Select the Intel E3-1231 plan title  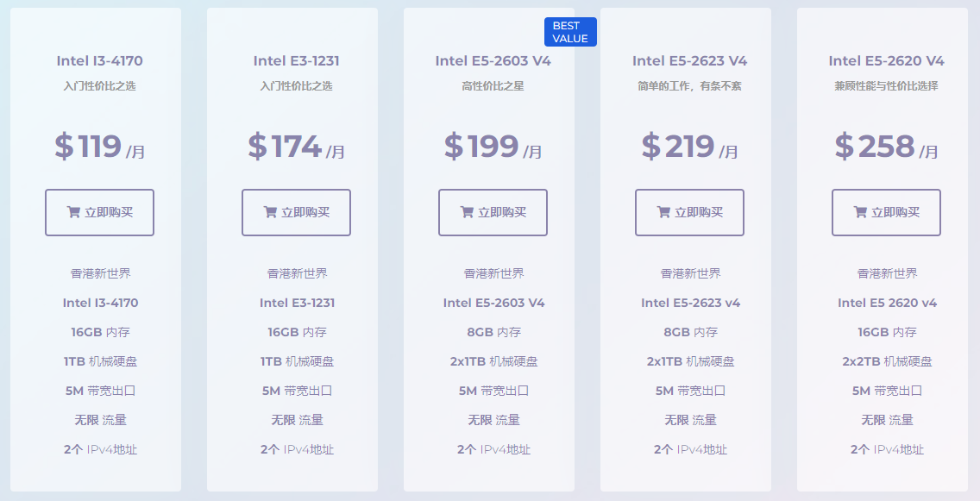point(296,60)
